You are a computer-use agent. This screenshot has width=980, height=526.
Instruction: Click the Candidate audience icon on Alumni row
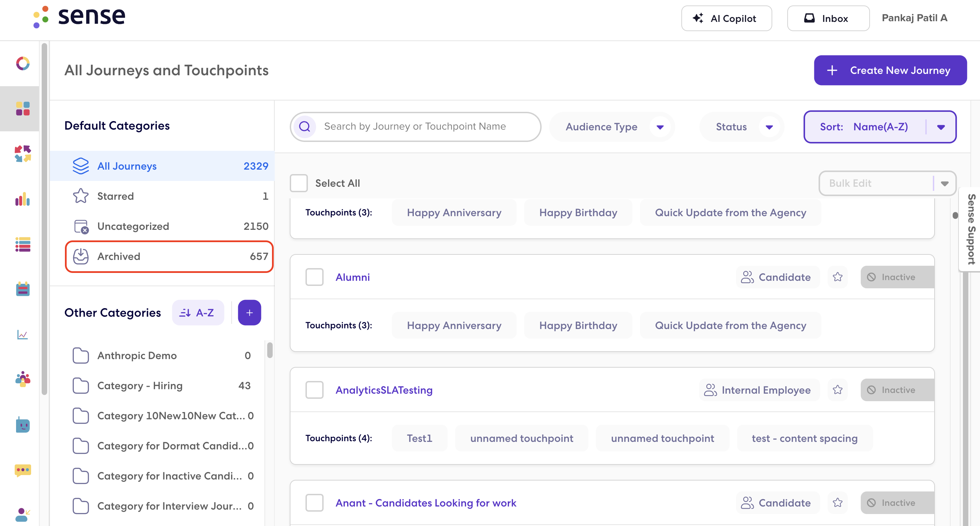tap(747, 277)
